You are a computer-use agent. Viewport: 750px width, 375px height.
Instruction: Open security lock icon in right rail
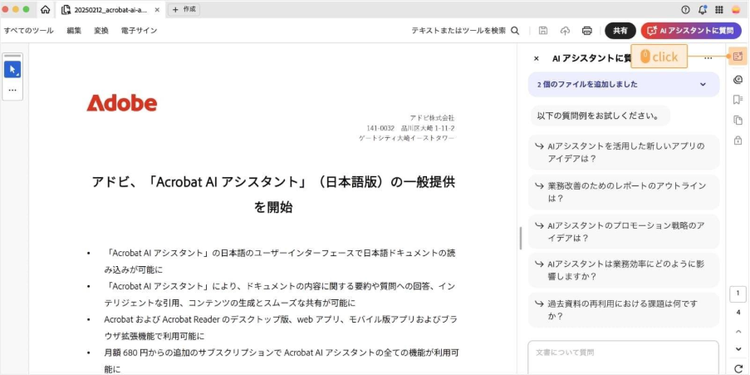click(x=738, y=140)
